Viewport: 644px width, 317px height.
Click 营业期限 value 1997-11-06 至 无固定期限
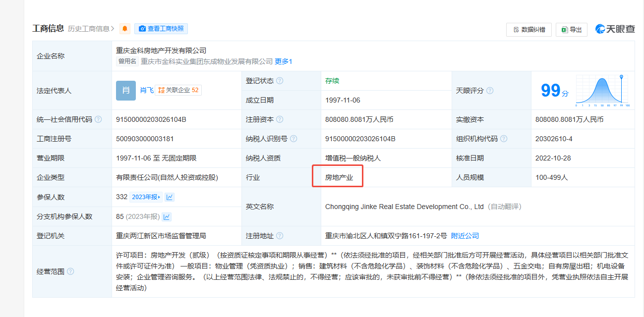156,158
